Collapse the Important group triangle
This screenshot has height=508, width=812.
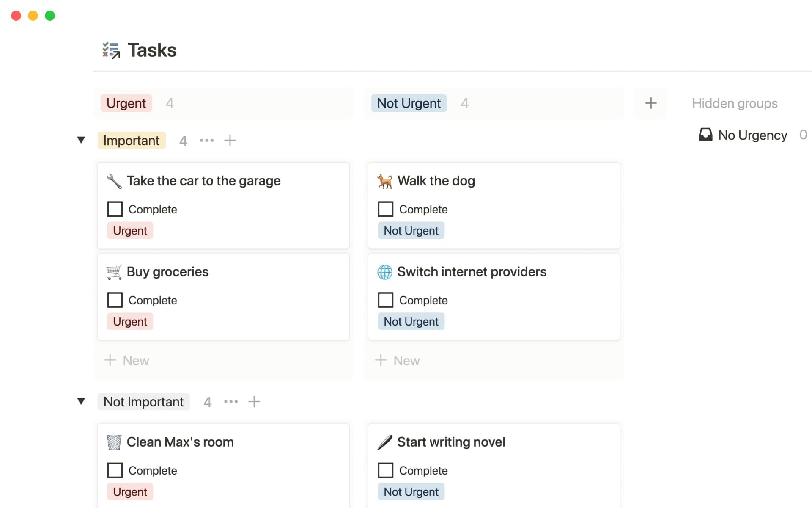coord(81,140)
